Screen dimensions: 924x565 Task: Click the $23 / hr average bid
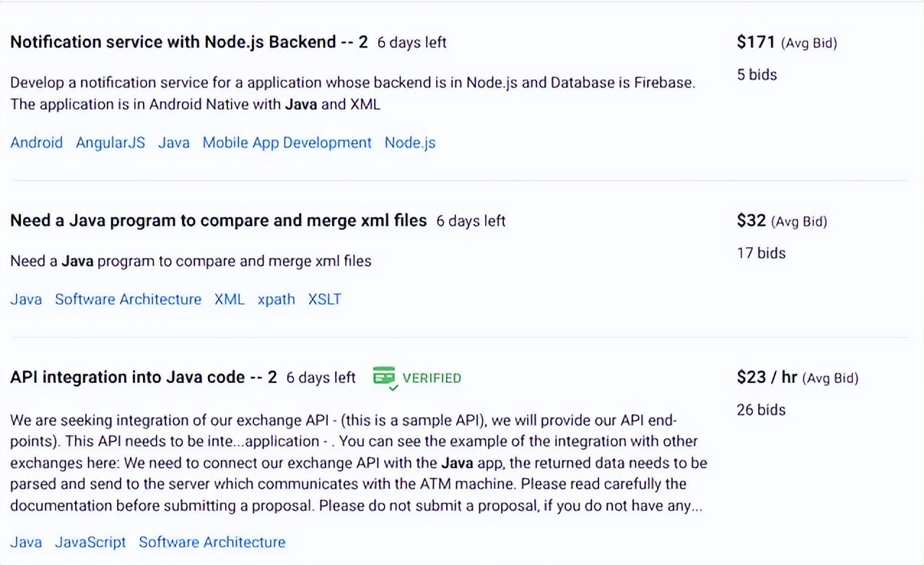767,377
